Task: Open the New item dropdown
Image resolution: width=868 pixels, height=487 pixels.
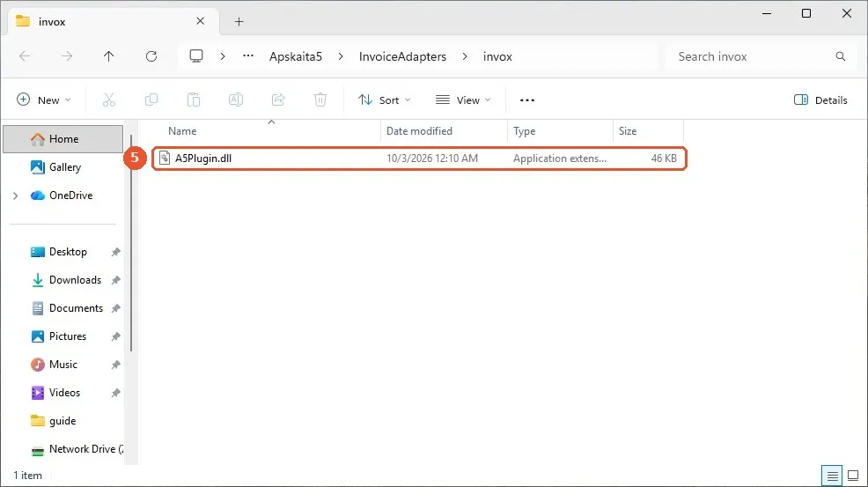Action: click(44, 100)
